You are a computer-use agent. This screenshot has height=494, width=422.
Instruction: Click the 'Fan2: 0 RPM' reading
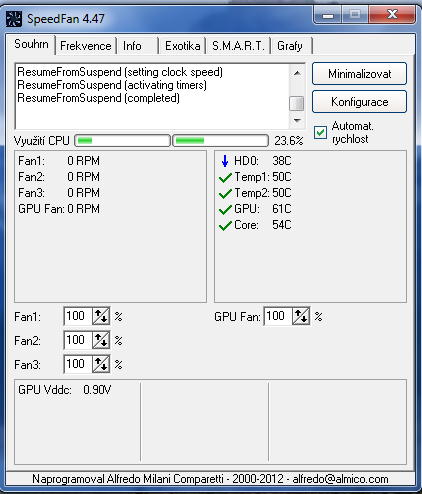[59, 177]
